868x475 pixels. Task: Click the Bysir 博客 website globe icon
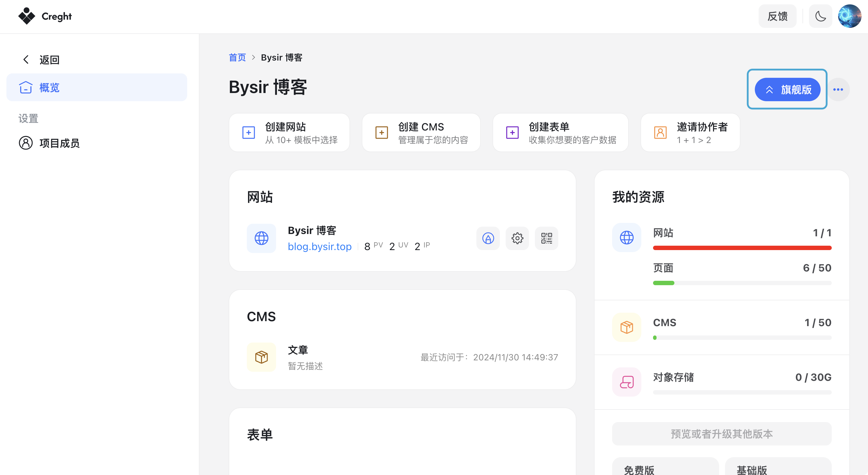[261, 238]
